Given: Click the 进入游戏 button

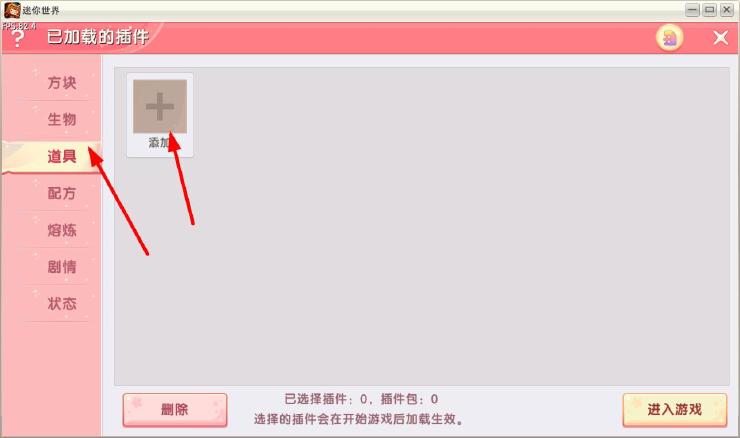Looking at the screenshot, I should tap(675, 410).
